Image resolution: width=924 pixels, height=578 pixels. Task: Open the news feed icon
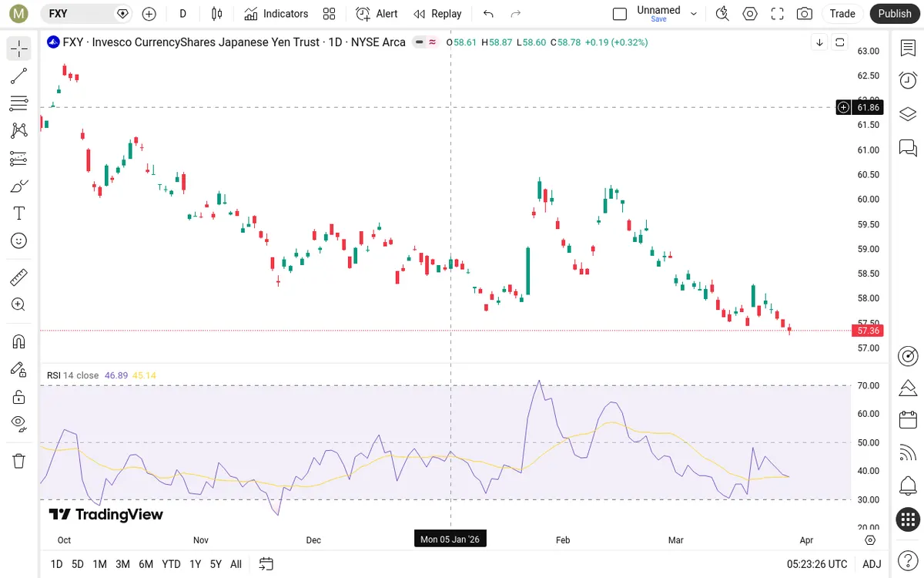(x=908, y=453)
